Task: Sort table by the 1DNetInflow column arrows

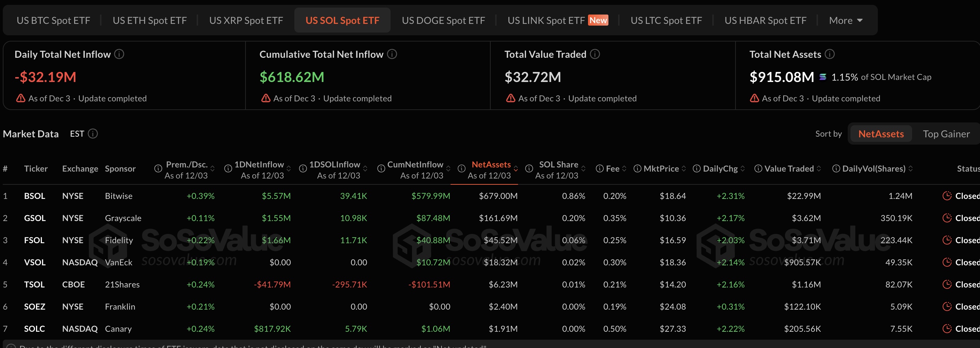Action: pyautogui.click(x=289, y=169)
